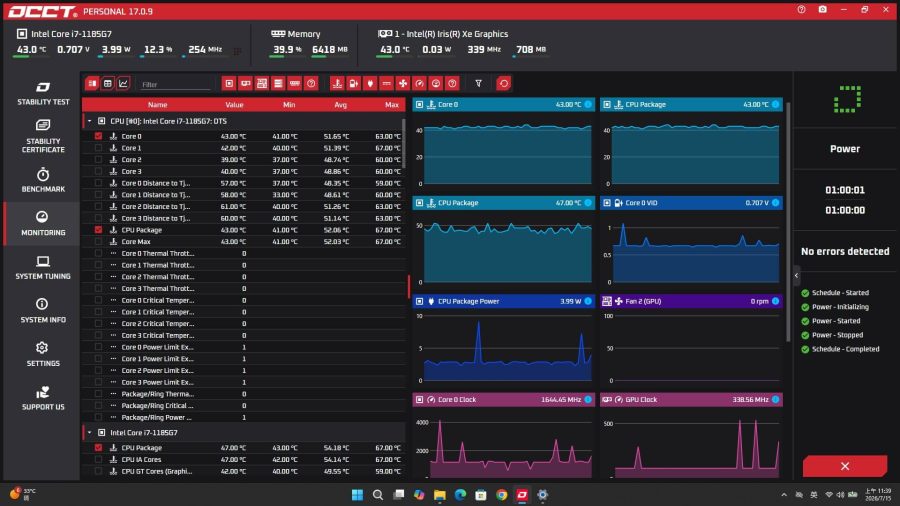Viewport: 900px width, 506px height.
Task: Open Windows Start menu on taskbar
Action: coord(357,495)
